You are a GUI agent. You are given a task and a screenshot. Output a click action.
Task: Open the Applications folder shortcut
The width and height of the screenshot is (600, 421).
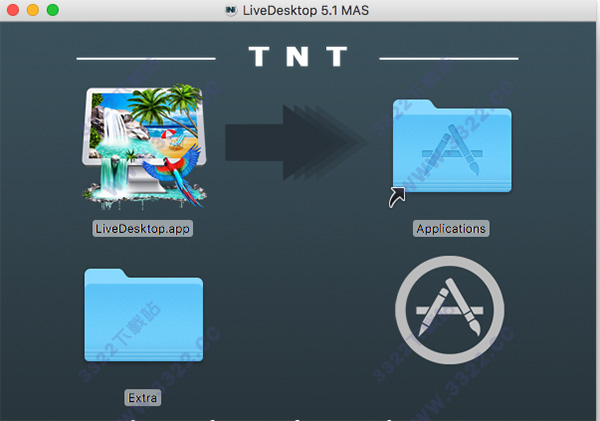(x=452, y=147)
